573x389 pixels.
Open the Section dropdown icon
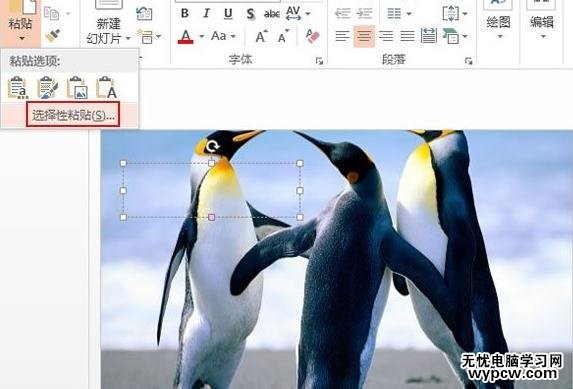[149, 37]
